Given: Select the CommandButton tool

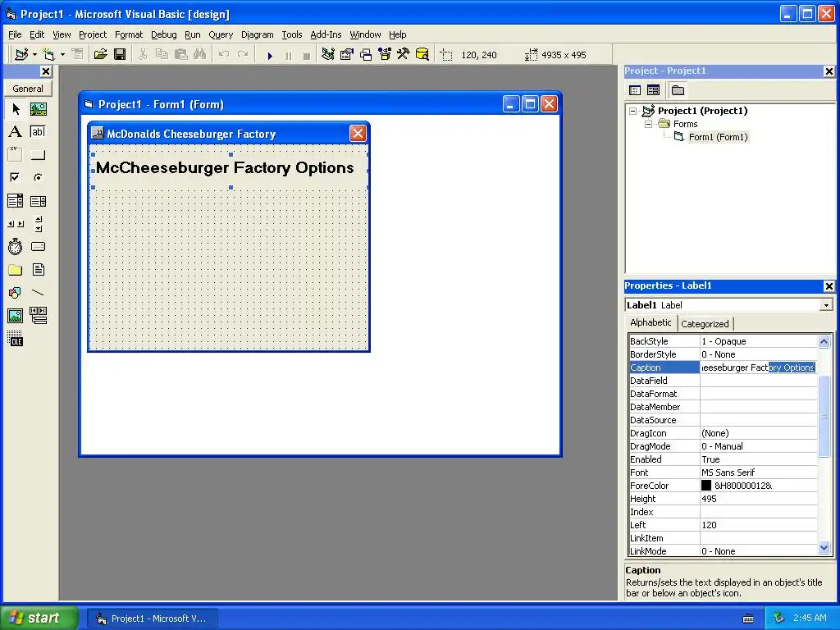Looking at the screenshot, I should pyautogui.click(x=38, y=154).
